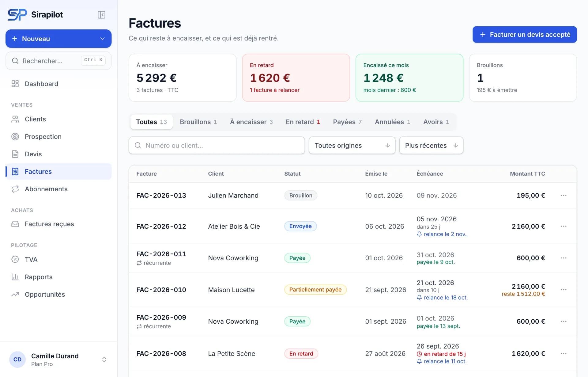588x377 pixels.
Task: Open Opportunités from its trending arrow icon
Action: click(x=15, y=294)
